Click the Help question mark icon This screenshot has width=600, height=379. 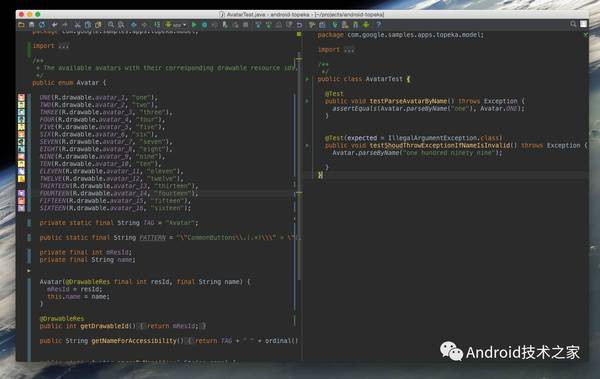378,25
